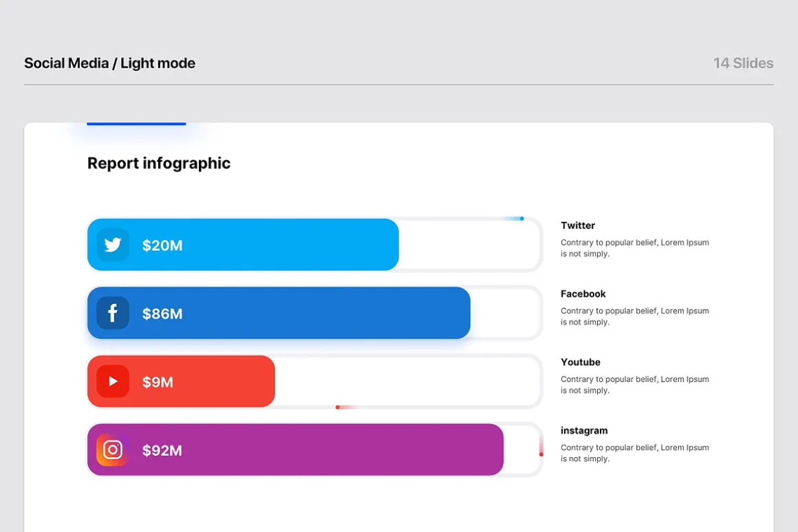The image size is (798, 532).
Task: Click the Instagram camera icon
Action: click(112, 450)
